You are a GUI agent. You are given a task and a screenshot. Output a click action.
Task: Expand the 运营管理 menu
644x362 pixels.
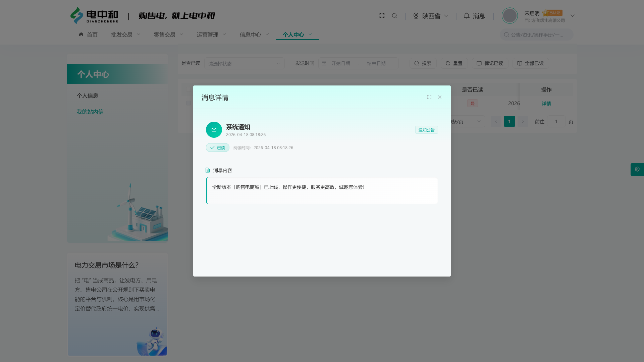pos(212,35)
